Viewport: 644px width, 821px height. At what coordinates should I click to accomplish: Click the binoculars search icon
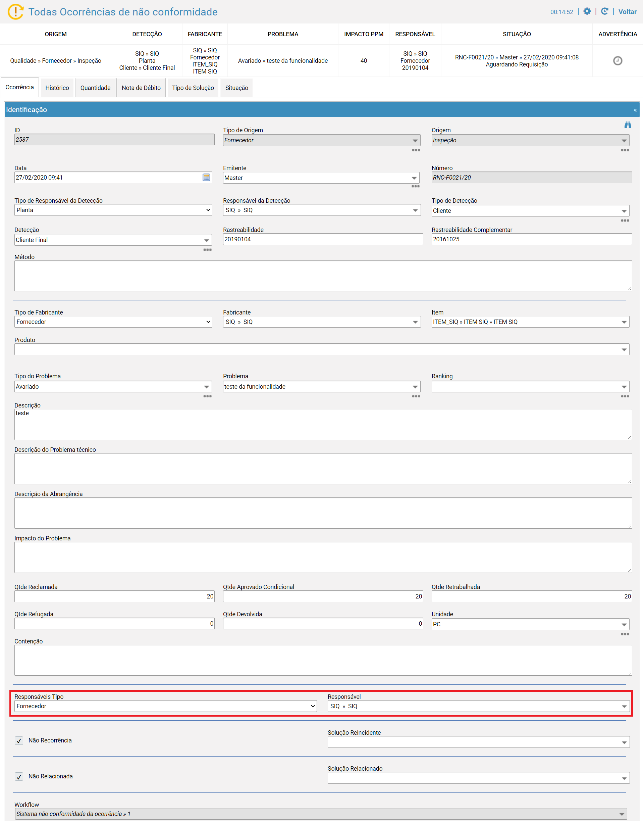pos(628,125)
